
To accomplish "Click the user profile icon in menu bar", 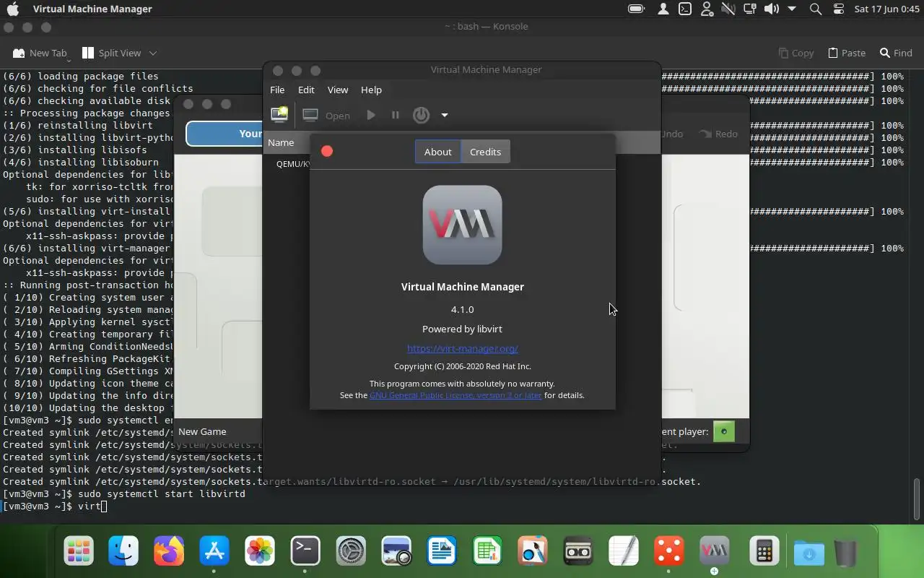I will click(x=663, y=9).
